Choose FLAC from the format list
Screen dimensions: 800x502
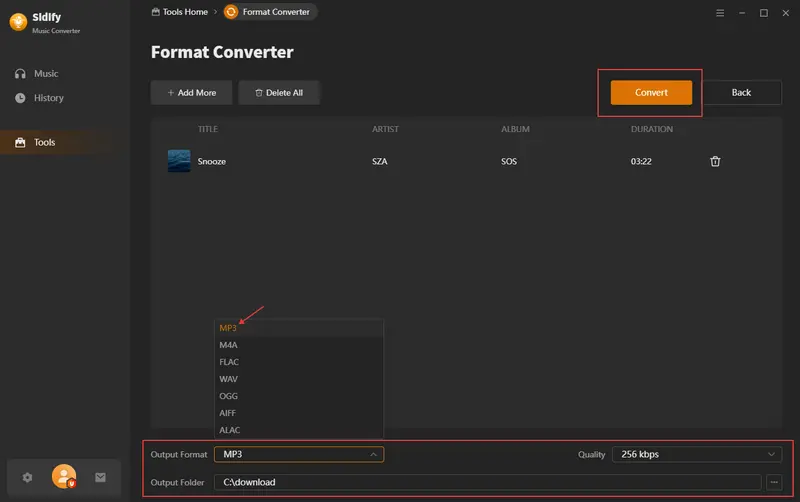coord(298,362)
